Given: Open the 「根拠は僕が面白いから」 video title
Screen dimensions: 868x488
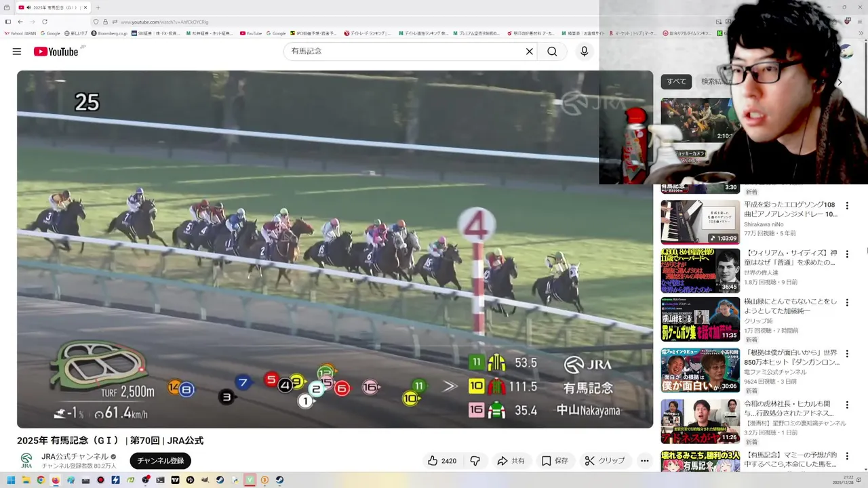Looking at the screenshot, I should click(790, 358).
